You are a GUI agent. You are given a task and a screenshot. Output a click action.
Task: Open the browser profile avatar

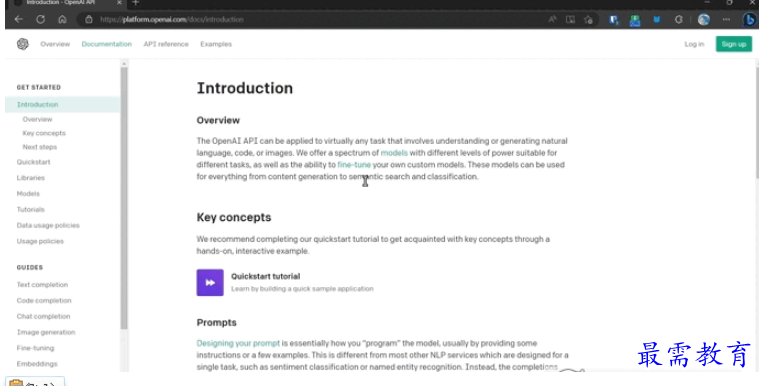(704, 19)
